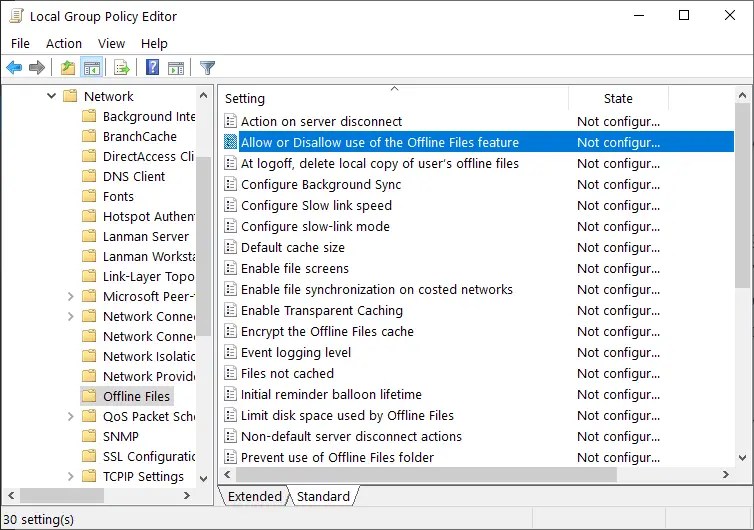Expand the TCPIP Settings node

tap(71, 476)
